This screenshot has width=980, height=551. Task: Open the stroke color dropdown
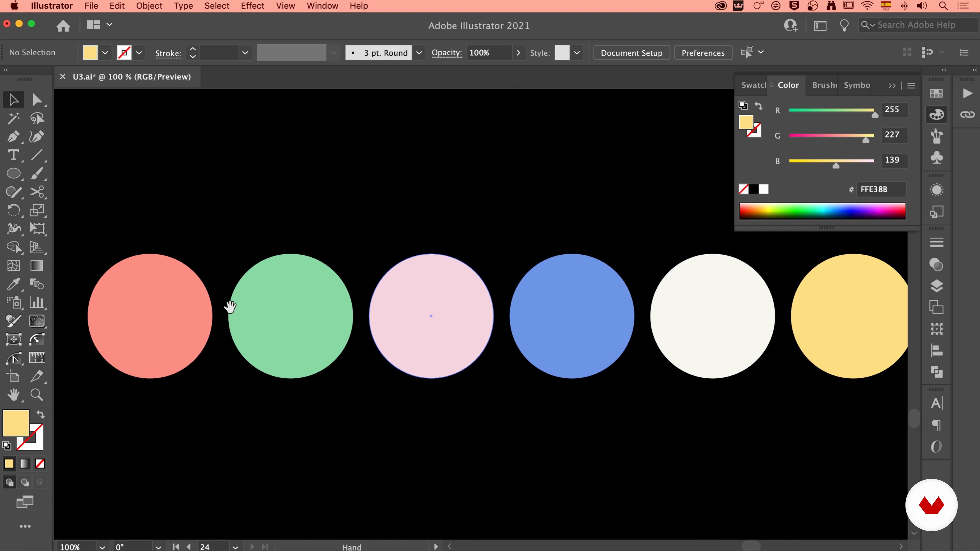click(139, 53)
